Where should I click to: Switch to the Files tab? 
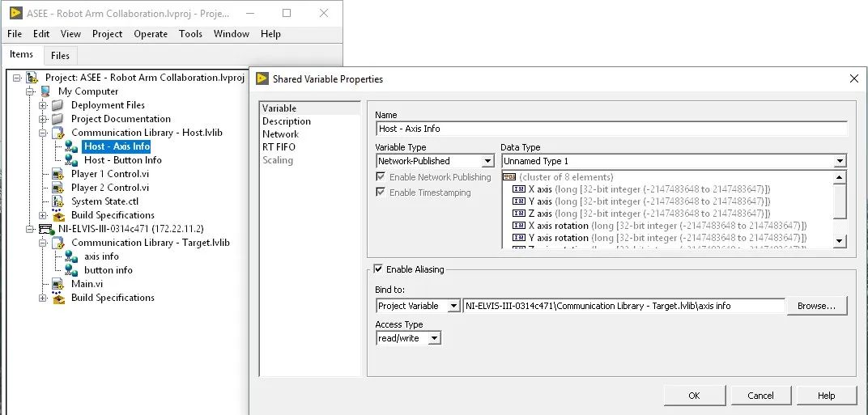pyautogui.click(x=61, y=55)
